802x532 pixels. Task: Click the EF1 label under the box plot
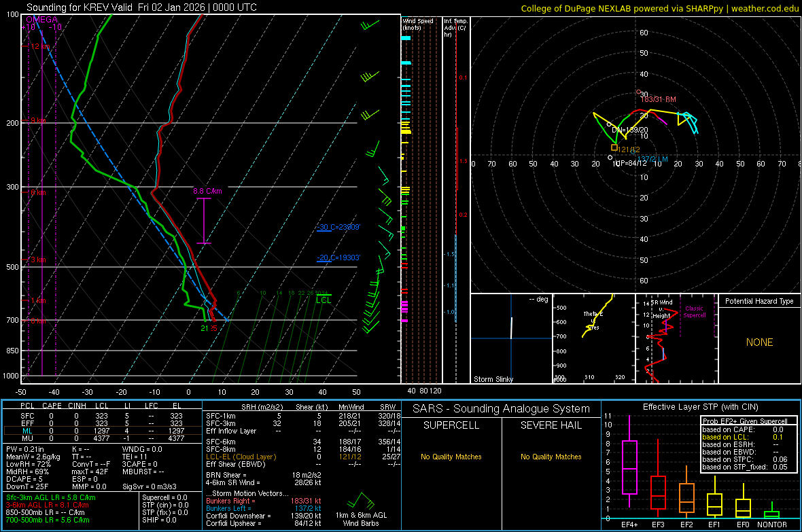click(714, 525)
